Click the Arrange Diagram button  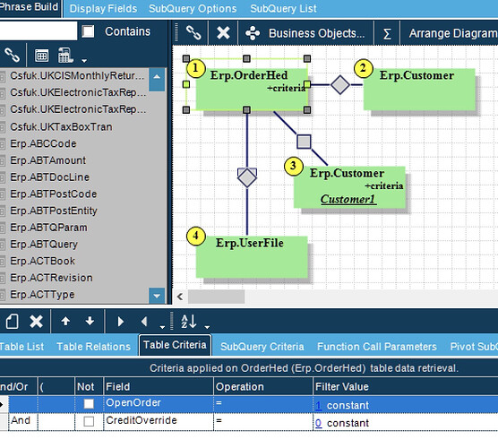coord(453,33)
